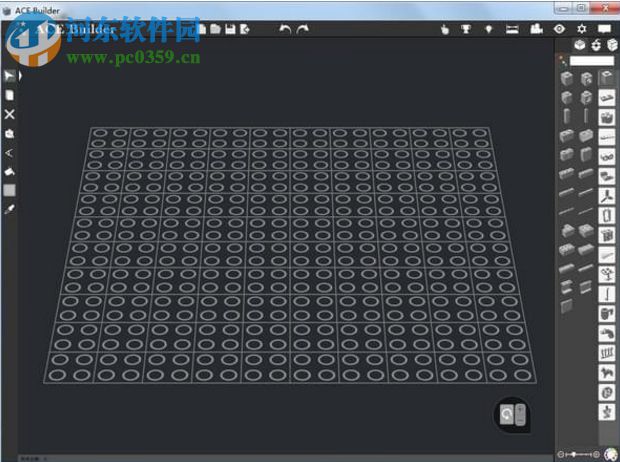This screenshot has height=462, width=620.
Task: Activate the delete X tool
Action: pos(9,114)
